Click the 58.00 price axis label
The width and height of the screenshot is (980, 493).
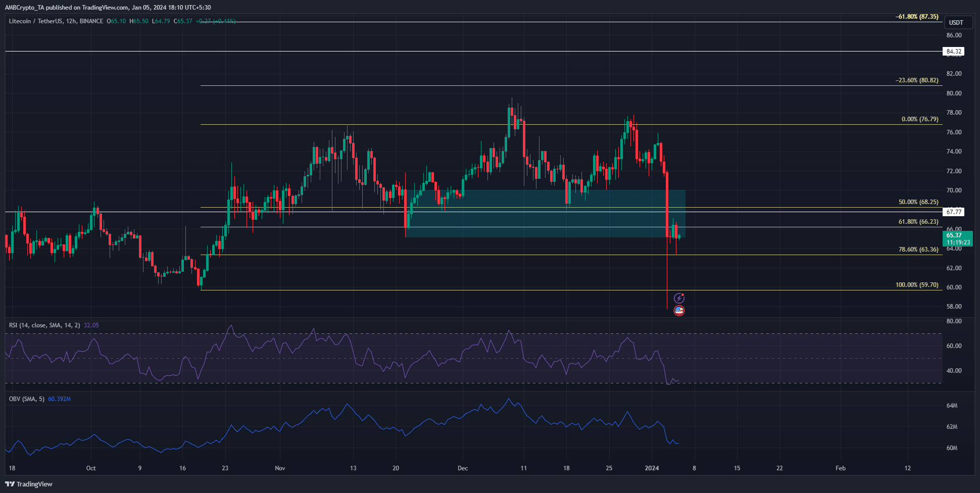954,307
